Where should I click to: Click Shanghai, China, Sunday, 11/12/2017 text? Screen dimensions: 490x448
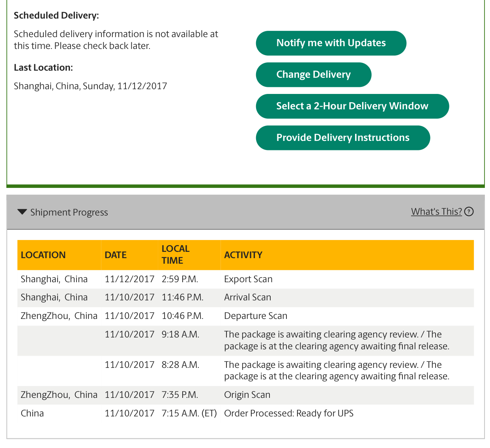90,86
